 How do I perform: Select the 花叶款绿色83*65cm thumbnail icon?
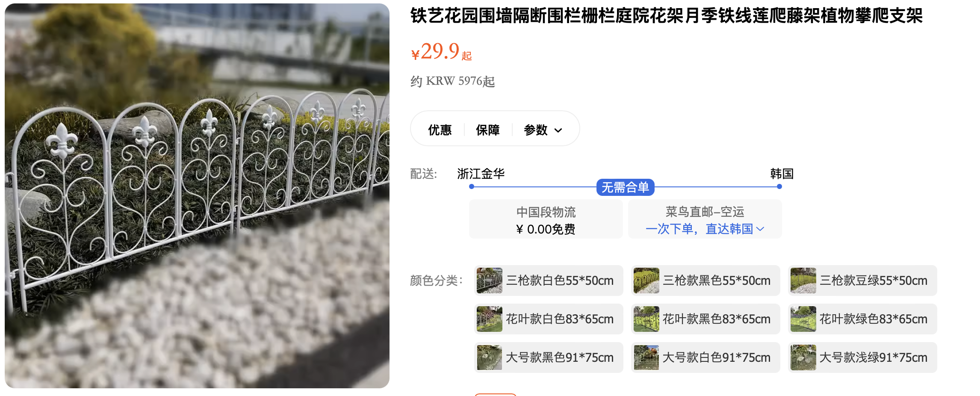pyautogui.click(x=803, y=319)
